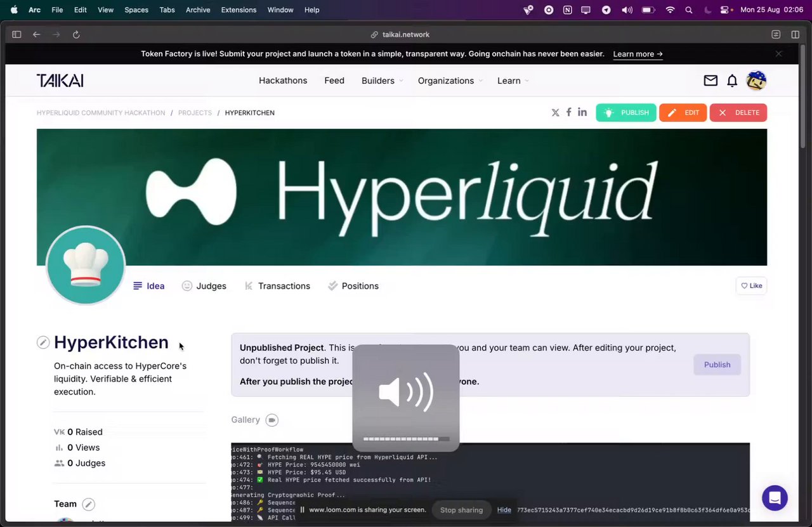The image size is (812, 527).
Task: Open the battery status icon
Action: [x=648, y=10]
